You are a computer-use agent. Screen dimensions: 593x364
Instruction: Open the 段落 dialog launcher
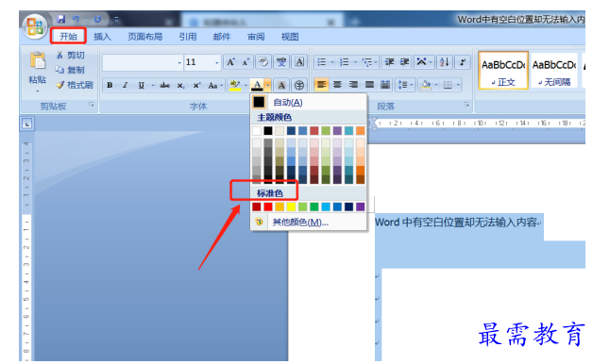pyautogui.click(x=466, y=105)
